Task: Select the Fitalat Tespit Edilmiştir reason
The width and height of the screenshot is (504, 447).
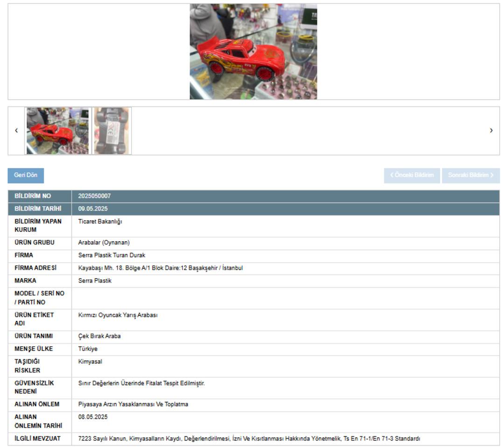Action: (141, 383)
